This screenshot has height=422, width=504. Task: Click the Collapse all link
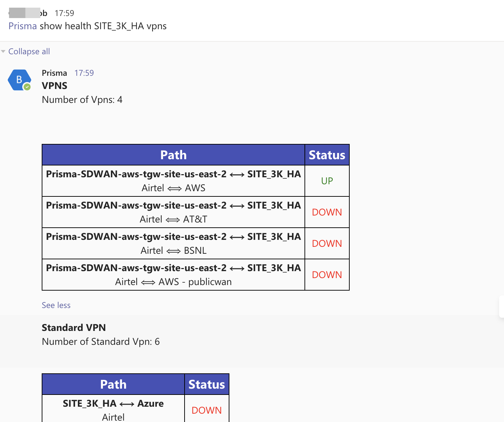click(29, 51)
